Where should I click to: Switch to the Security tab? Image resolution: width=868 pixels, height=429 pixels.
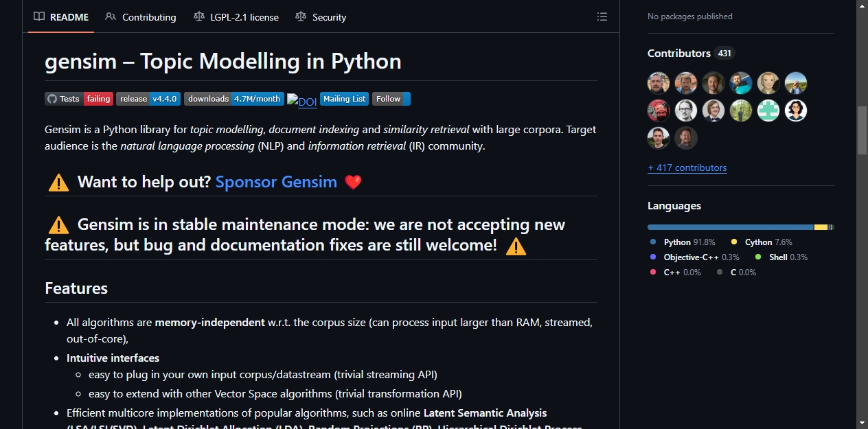click(321, 17)
